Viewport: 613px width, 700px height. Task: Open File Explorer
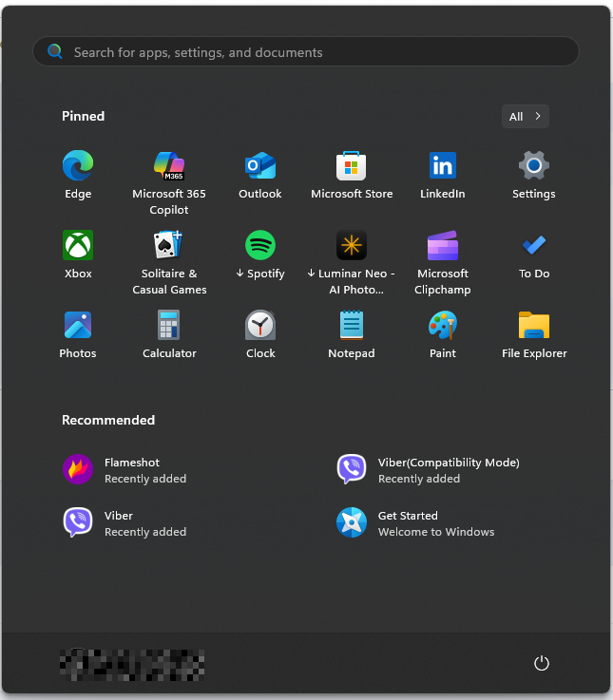pos(534,335)
